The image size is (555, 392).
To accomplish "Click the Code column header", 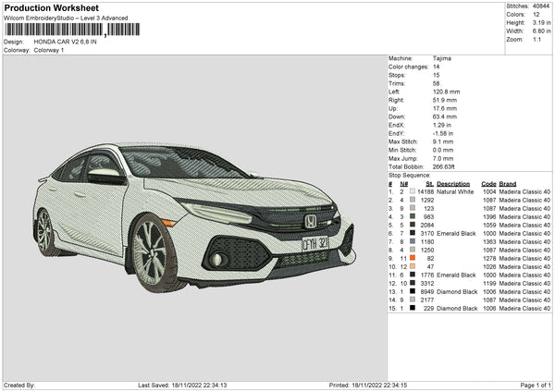I will pos(488,183).
